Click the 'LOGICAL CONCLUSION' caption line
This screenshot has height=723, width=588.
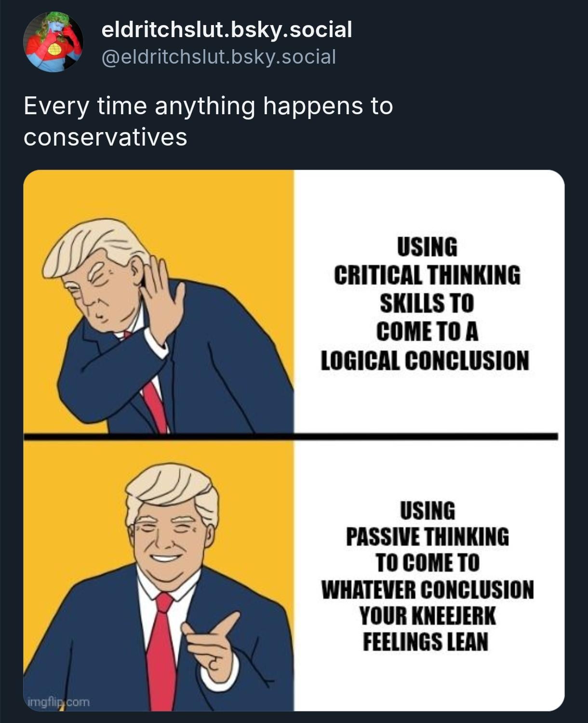pyautogui.click(x=425, y=360)
